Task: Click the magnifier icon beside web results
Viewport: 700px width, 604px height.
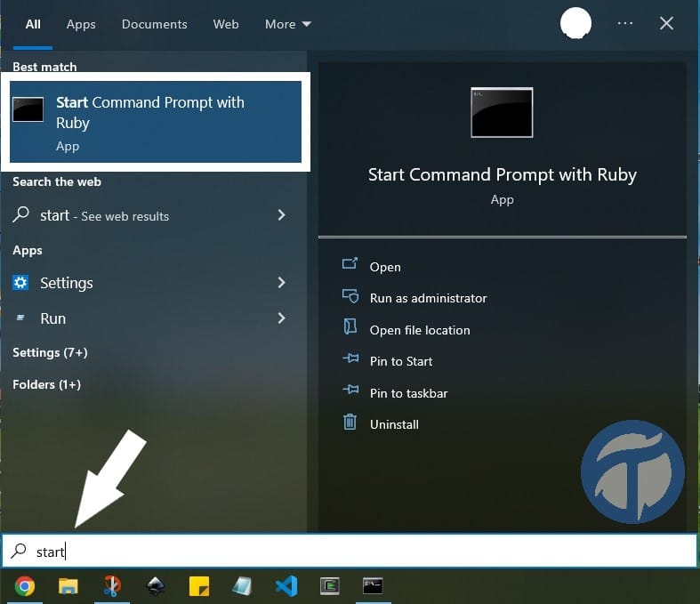Action: [21, 214]
